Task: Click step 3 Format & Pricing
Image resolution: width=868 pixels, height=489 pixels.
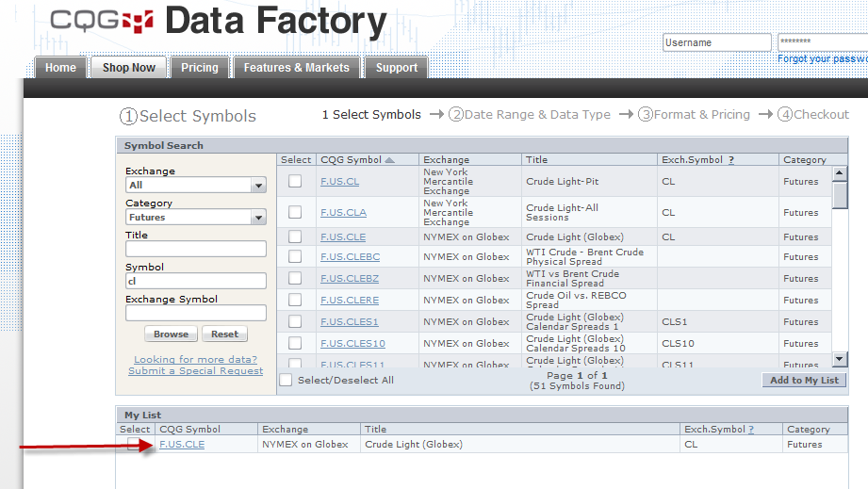Action: pyautogui.click(x=695, y=115)
